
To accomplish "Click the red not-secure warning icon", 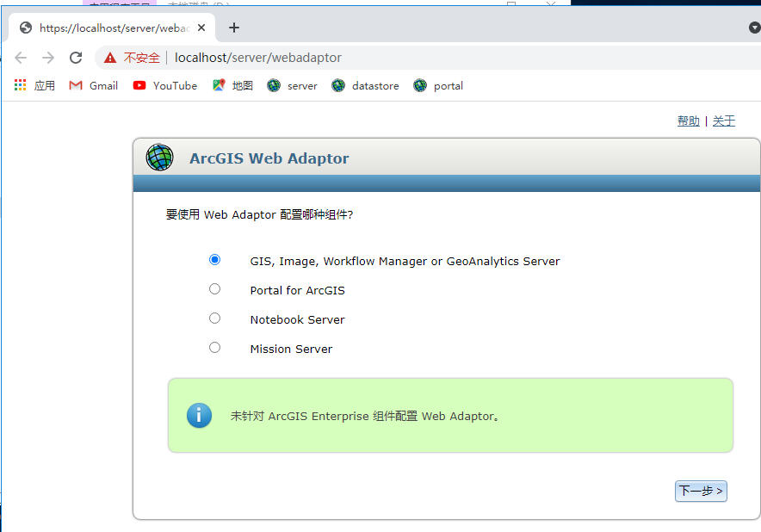I will (110, 58).
